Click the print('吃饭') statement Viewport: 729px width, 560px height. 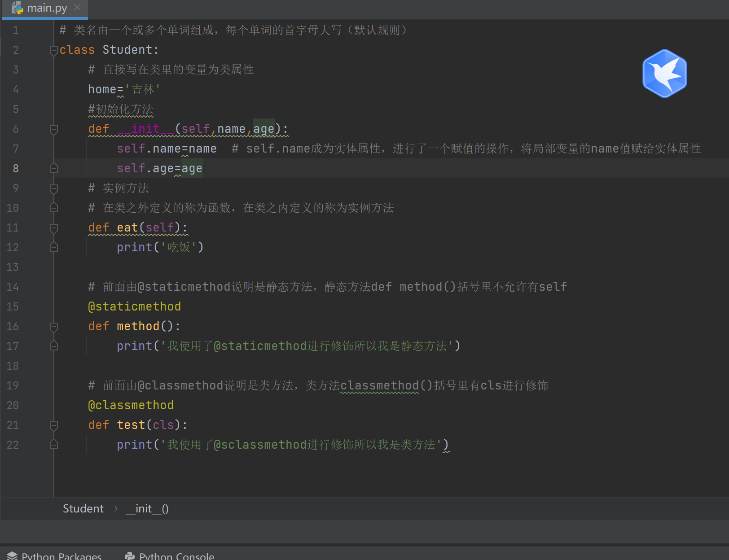160,247
